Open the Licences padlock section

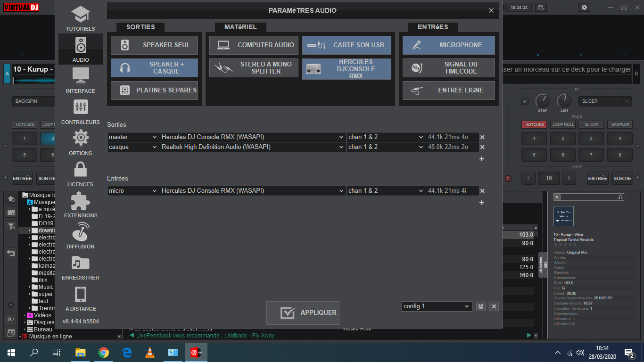click(81, 174)
